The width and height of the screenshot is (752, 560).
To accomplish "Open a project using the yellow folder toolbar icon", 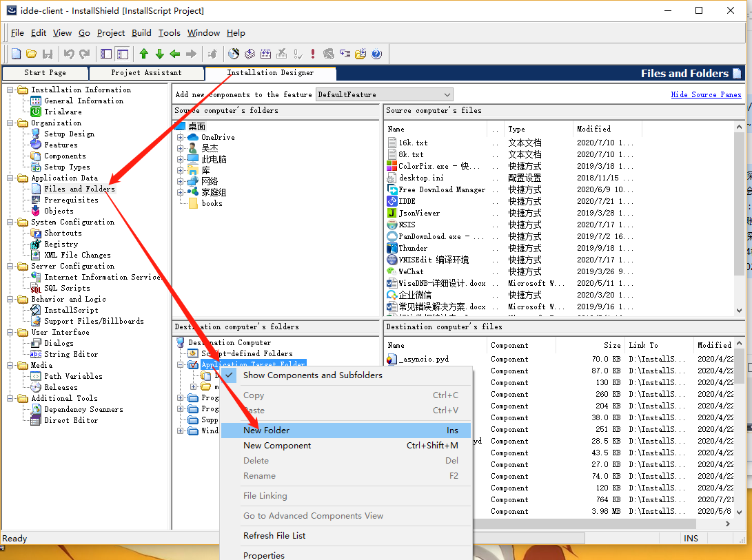I will point(32,54).
